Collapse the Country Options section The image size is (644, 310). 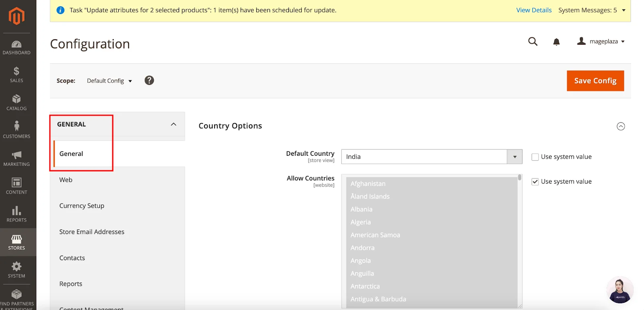[x=621, y=126]
